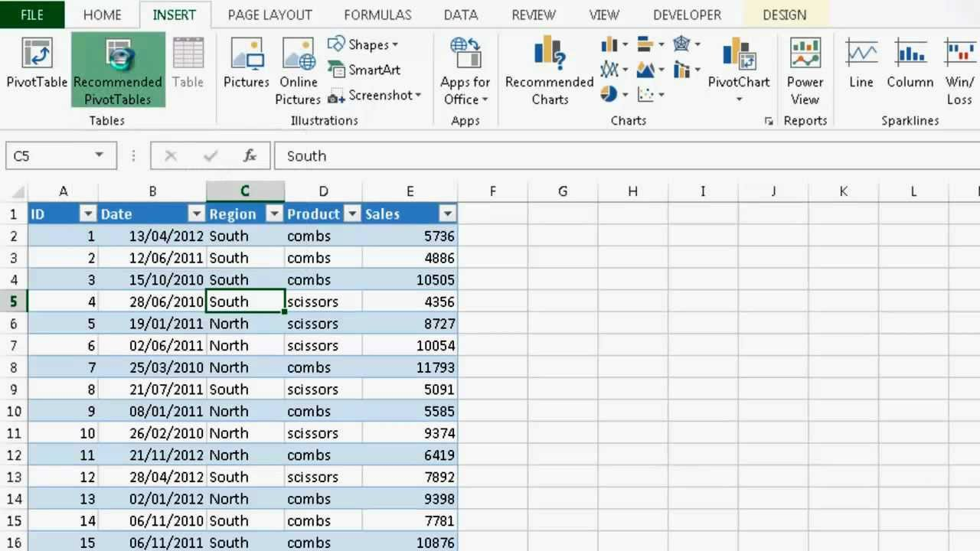Viewport: 980px width, 551px height.
Task: Insert a SmartArt graphic
Action: [x=364, y=70]
